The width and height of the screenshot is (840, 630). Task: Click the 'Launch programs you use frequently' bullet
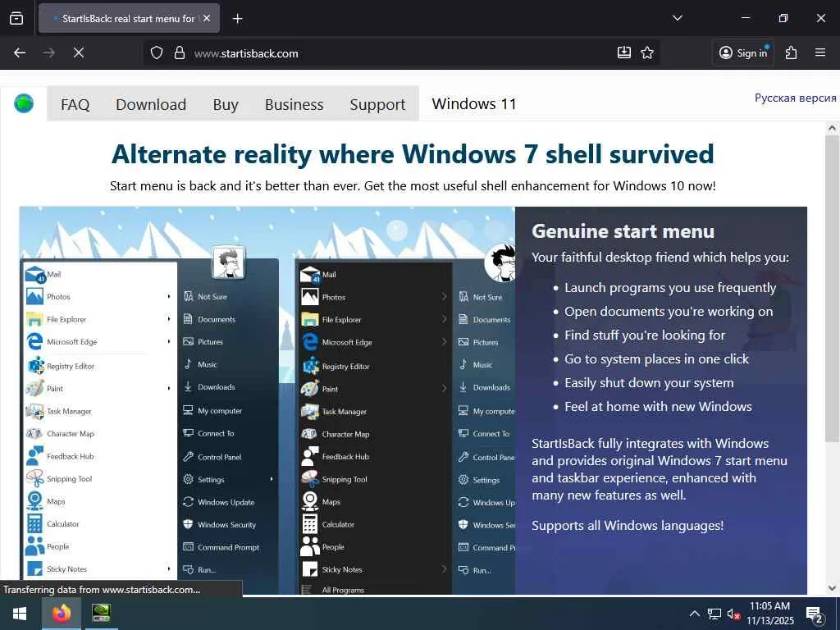click(670, 288)
